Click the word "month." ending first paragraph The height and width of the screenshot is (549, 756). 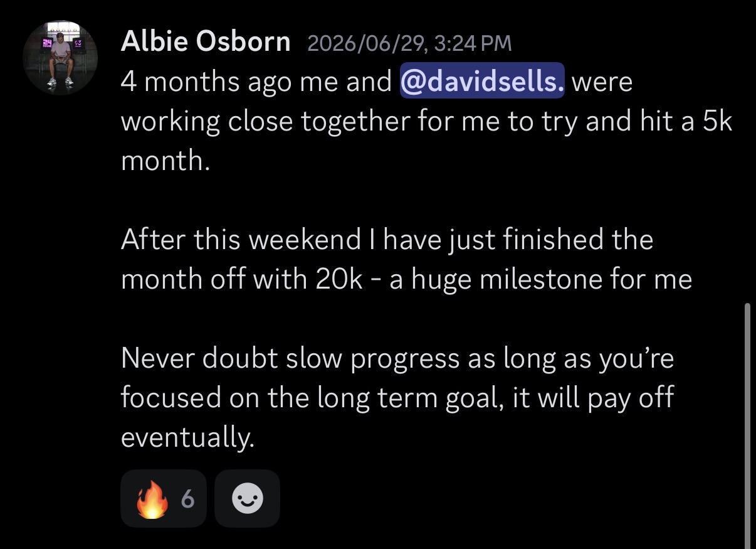pyautogui.click(x=164, y=161)
